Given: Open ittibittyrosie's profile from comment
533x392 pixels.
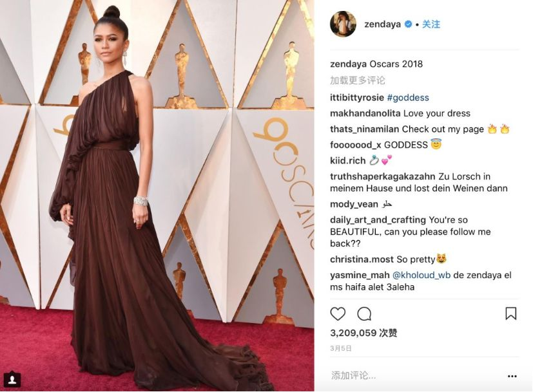Looking at the screenshot, I should pyautogui.click(x=357, y=98).
